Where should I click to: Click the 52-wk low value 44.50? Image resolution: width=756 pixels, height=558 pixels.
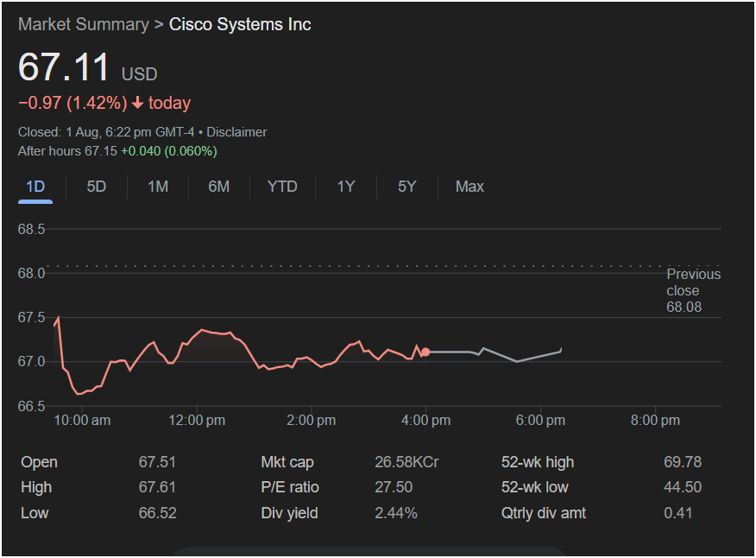coord(683,487)
